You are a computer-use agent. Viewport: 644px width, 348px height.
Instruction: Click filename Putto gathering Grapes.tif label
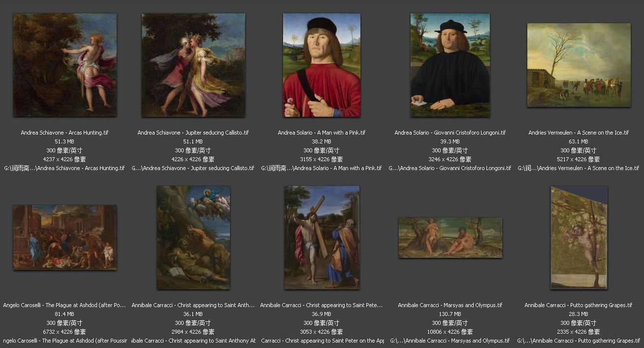point(579,305)
